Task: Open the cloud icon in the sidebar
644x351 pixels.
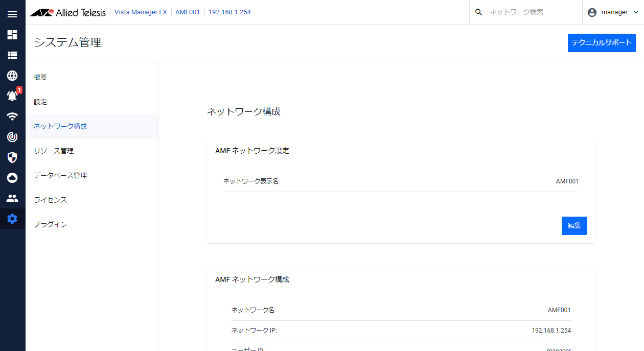Action: click(12, 178)
